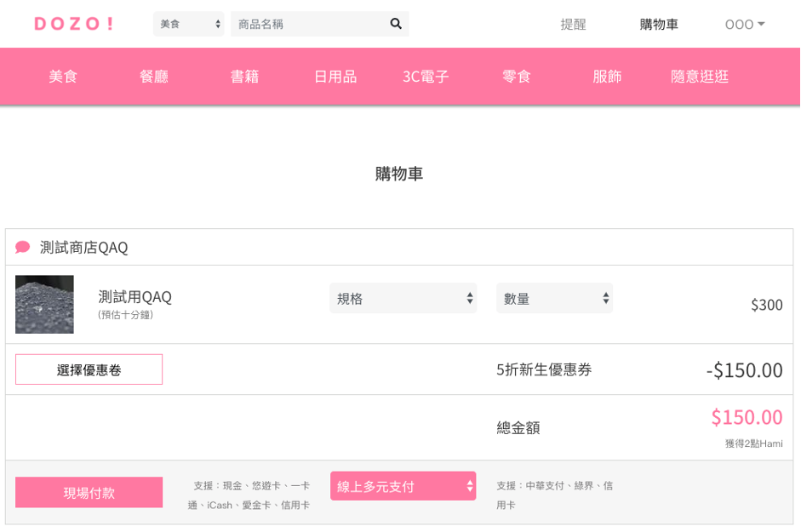
Task: Click the DOZO! logo
Action: pyautogui.click(x=74, y=24)
